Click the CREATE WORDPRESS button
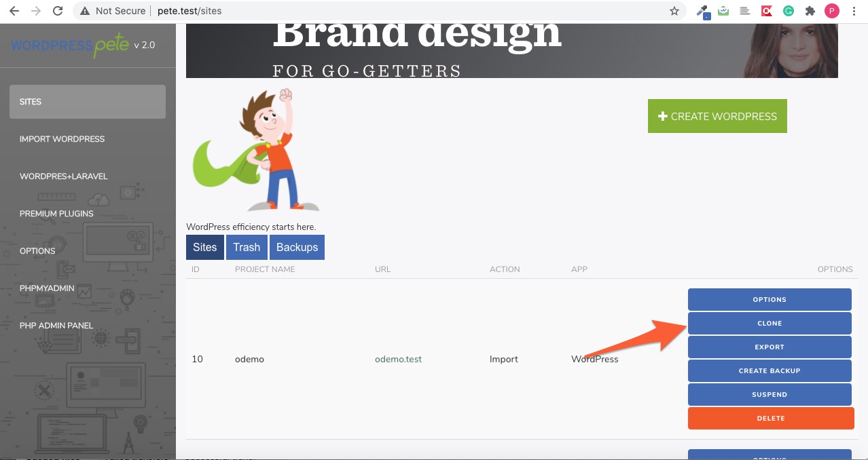Viewport: 868px width, 460px height. [717, 116]
